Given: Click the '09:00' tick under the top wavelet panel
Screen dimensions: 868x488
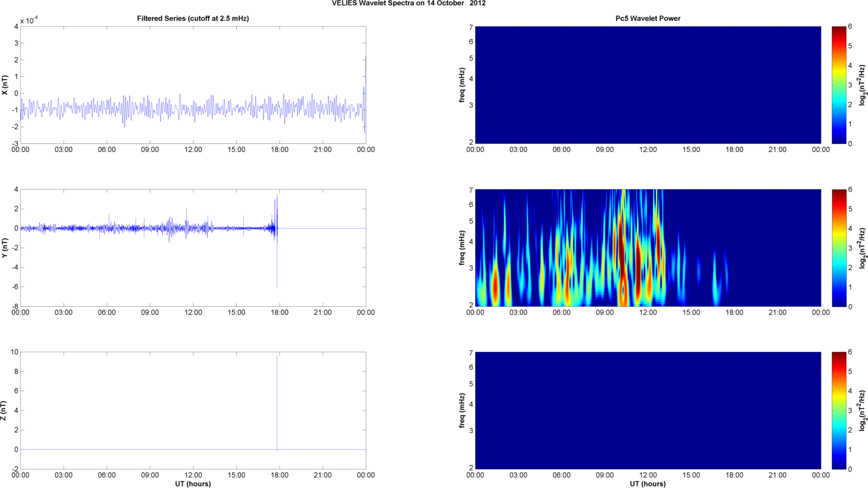Looking at the screenshot, I should tap(605, 150).
